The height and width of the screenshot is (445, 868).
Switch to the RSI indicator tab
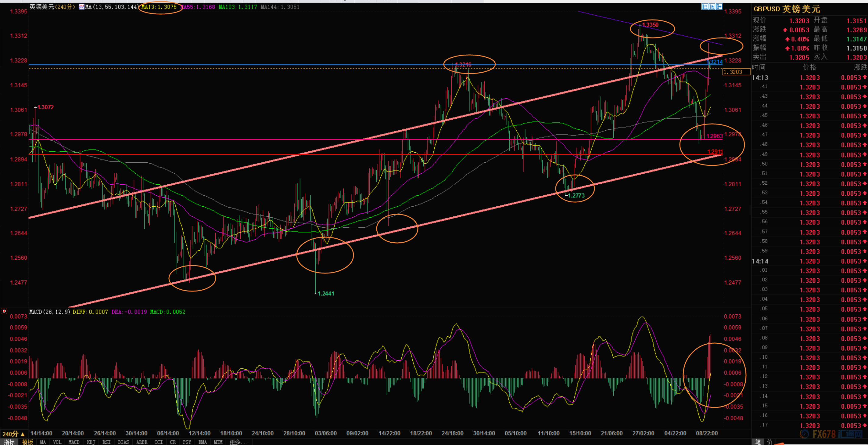click(x=106, y=442)
